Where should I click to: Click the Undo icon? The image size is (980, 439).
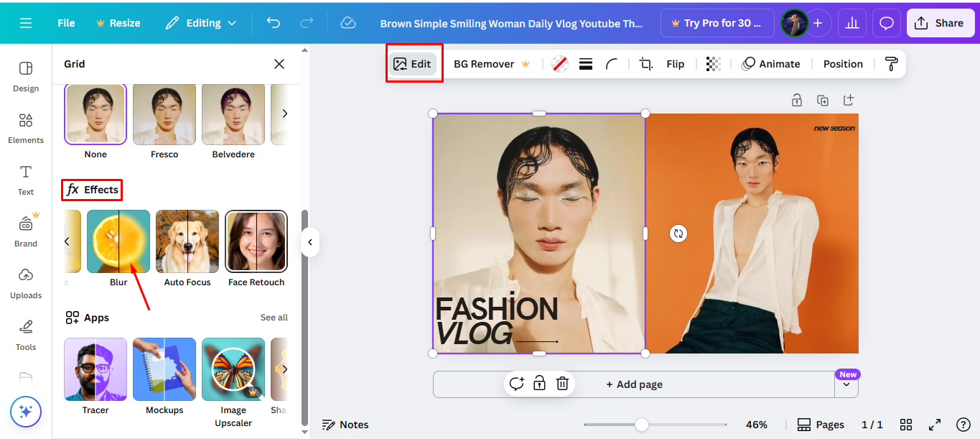coord(273,22)
